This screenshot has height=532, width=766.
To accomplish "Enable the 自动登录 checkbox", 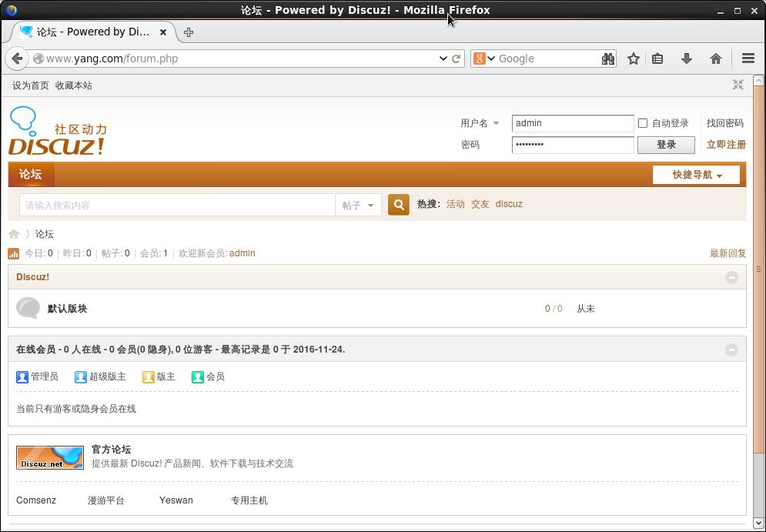I will (x=643, y=123).
